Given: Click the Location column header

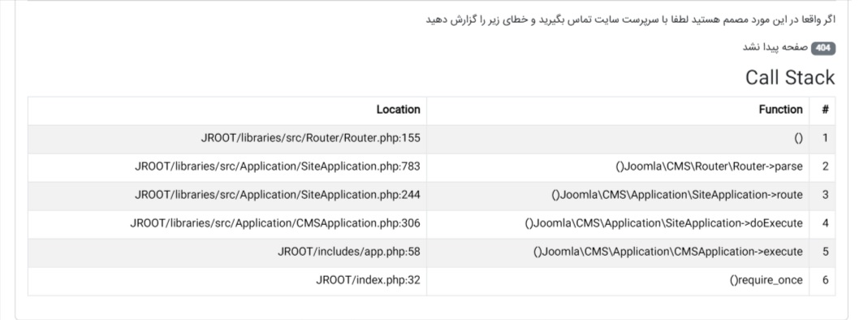Looking at the screenshot, I should 398,110.
